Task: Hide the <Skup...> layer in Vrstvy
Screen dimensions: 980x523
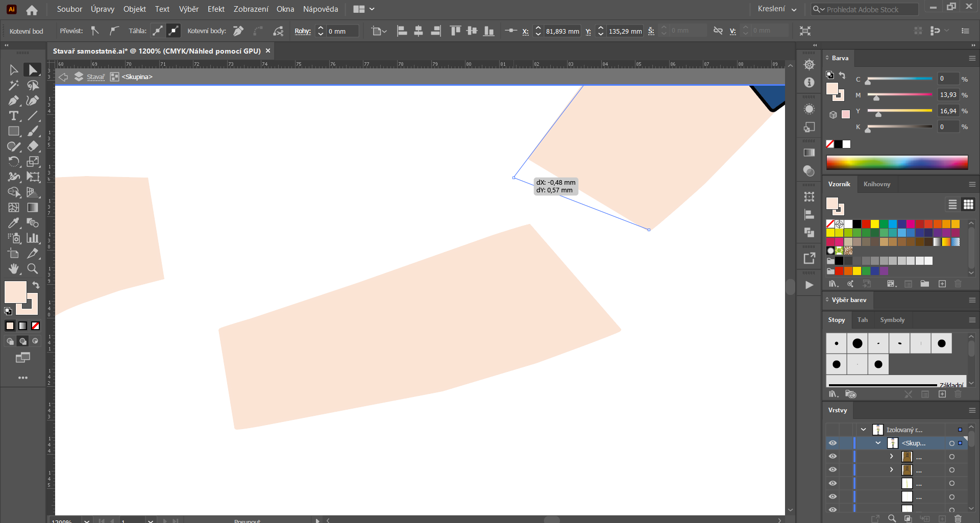Action: [x=834, y=443]
